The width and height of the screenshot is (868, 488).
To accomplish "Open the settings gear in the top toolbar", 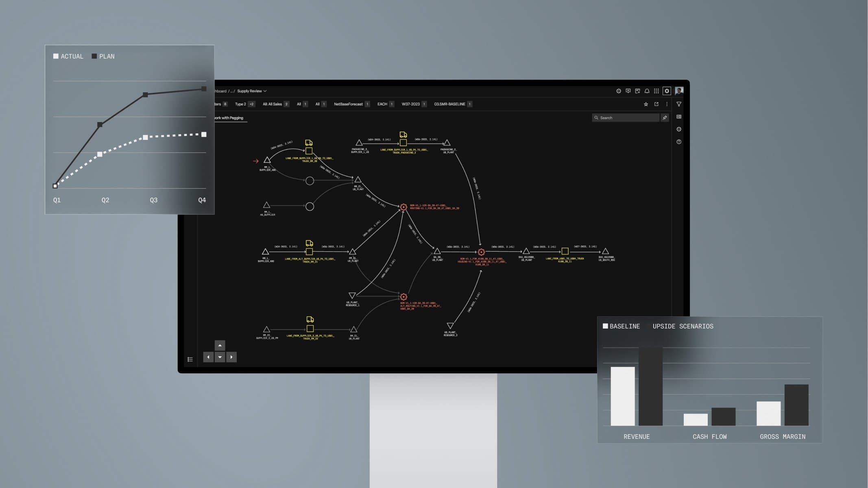I will [x=619, y=91].
